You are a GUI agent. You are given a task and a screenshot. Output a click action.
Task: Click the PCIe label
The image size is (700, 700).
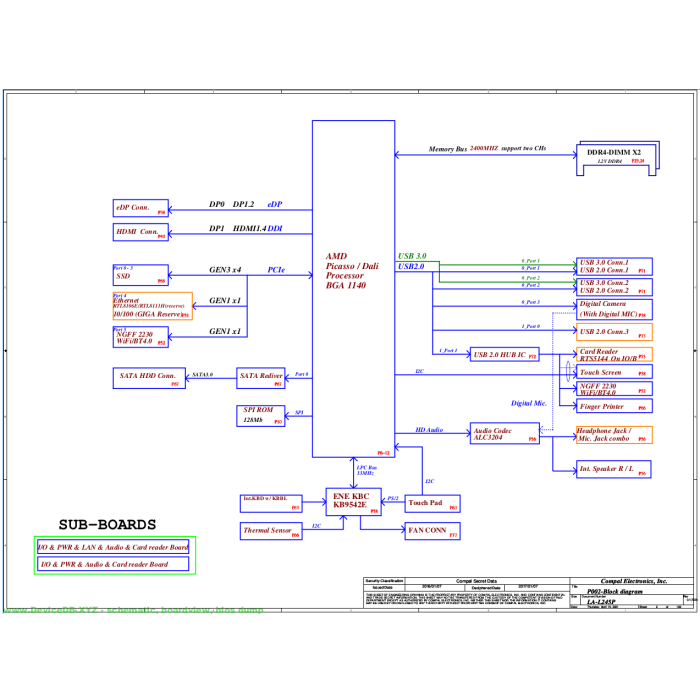click(x=276, y=270)
